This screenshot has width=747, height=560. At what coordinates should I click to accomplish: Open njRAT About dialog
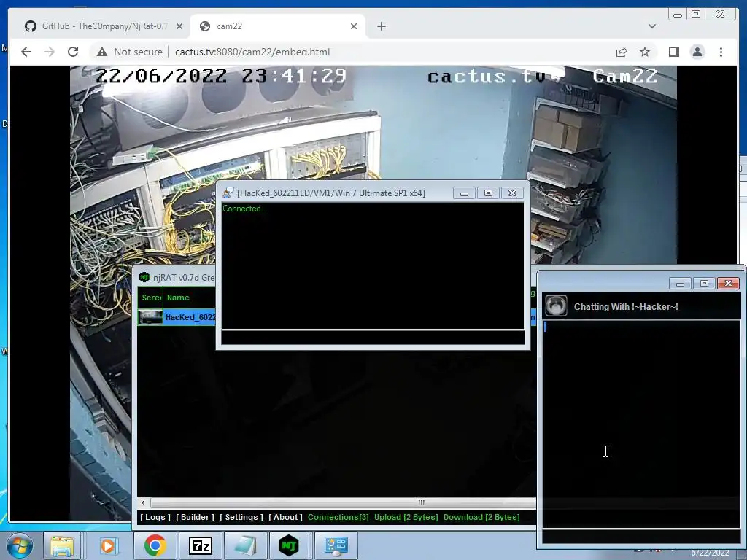tap(285, 517)
